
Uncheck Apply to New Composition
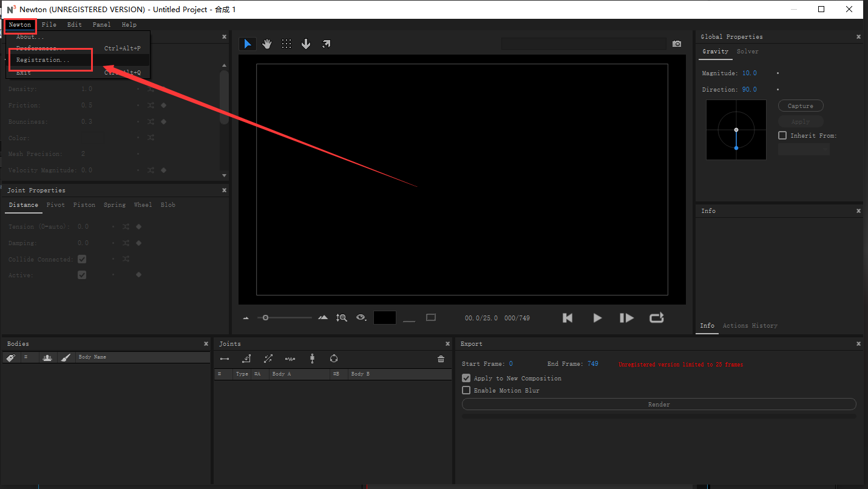tap(466, 378)
